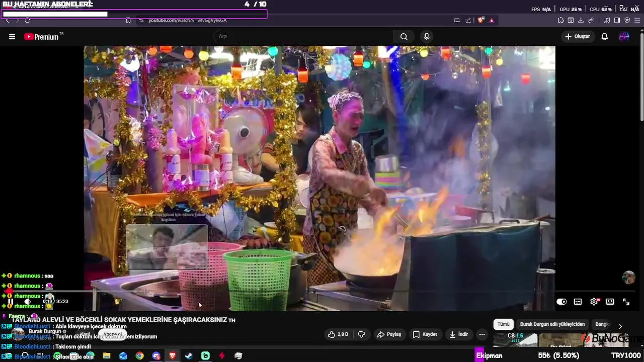Start voice search with the microphone

pos(427,37)
